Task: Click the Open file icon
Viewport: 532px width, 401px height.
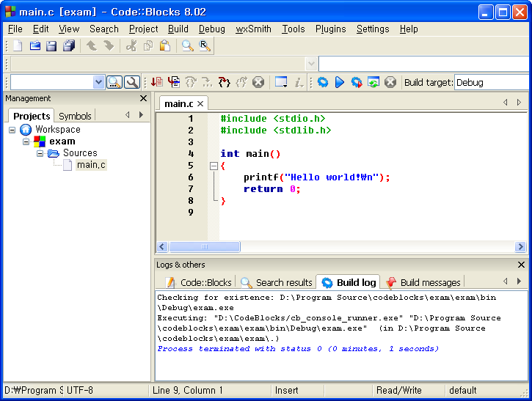Action: 34,46
